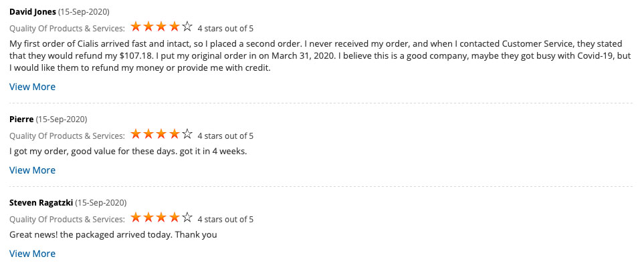The width and height of the screenshot is (644, 267).
Task: Click empty fifth star in Pierre's review
Action: 187,134
